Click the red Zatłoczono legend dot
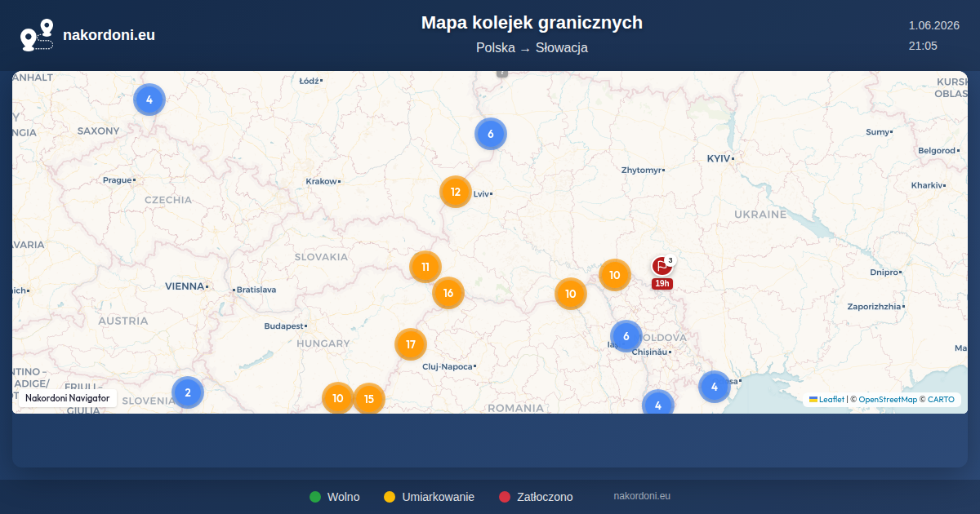The width and height of the screenshot is (980, 514). click(505, 497)
